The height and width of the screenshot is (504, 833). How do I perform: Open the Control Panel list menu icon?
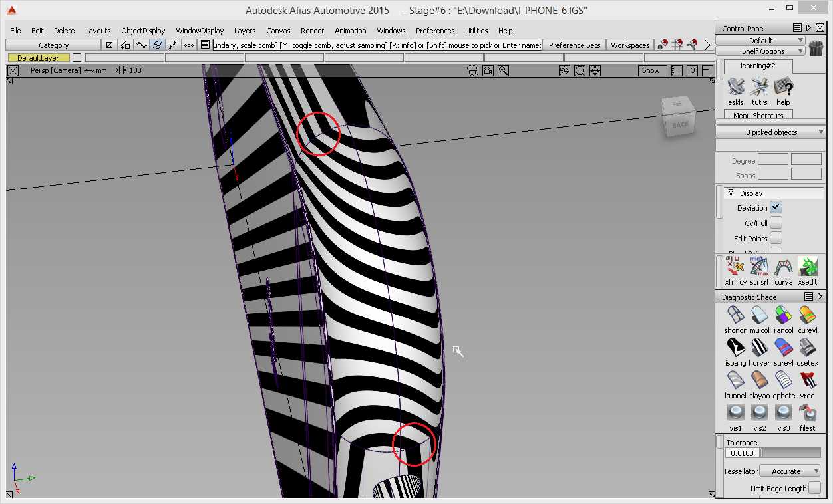pos(797,28)
